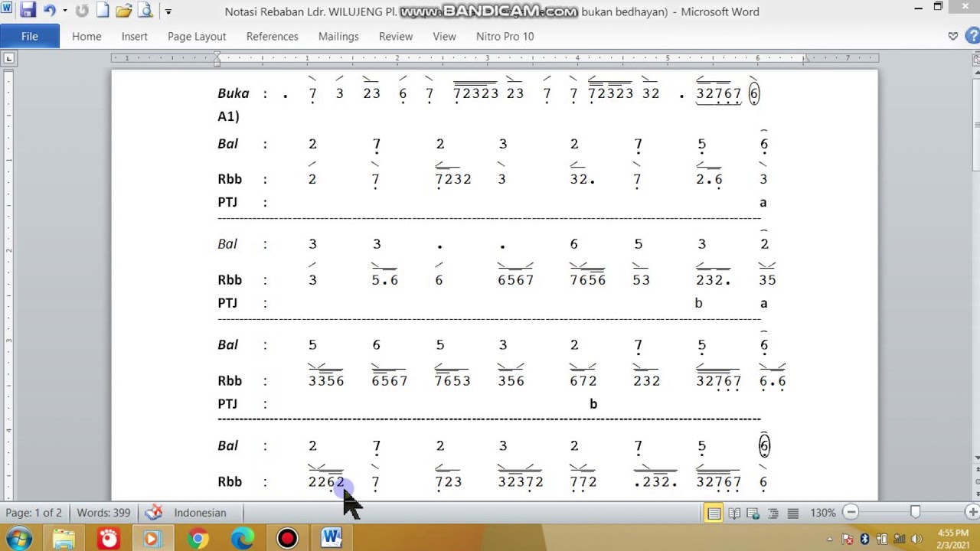This screenshot has height=551, width=980.
Task: Click the zoom in plus button
Action: [x=972, y=513]
